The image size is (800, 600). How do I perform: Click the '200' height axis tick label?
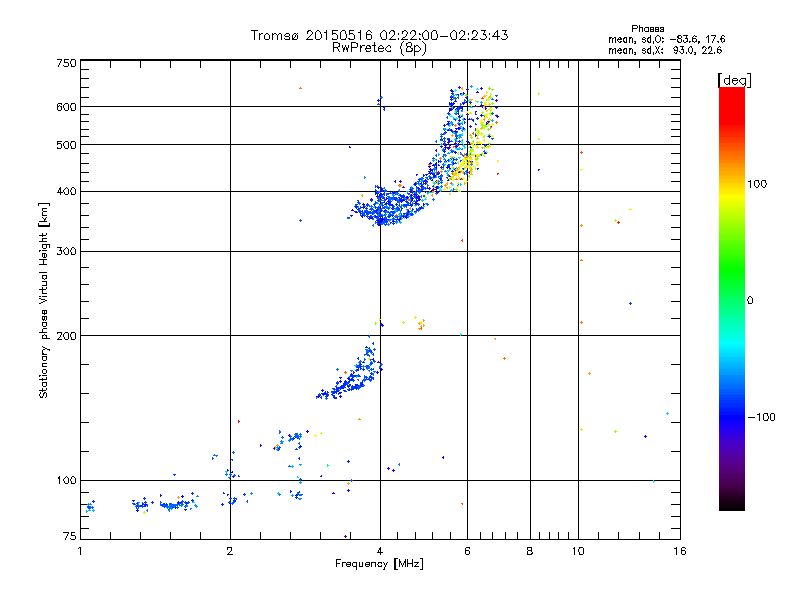click(x=66, y=336)
